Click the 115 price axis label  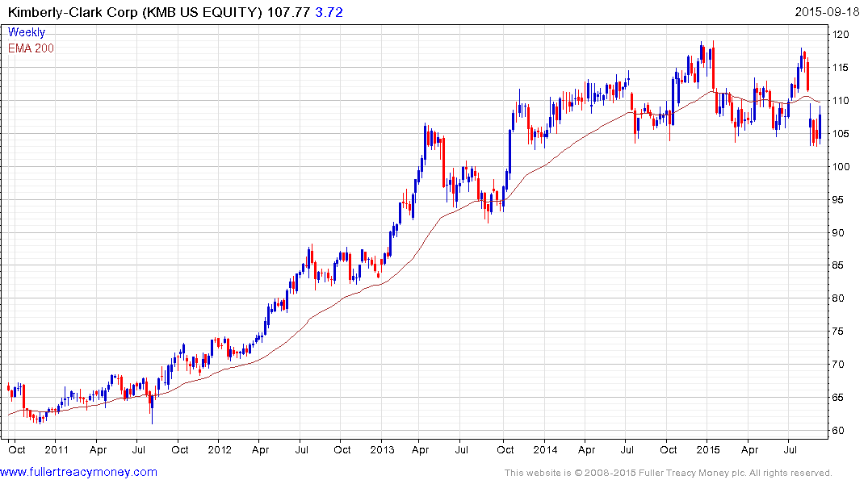click(x=841, y=68)
